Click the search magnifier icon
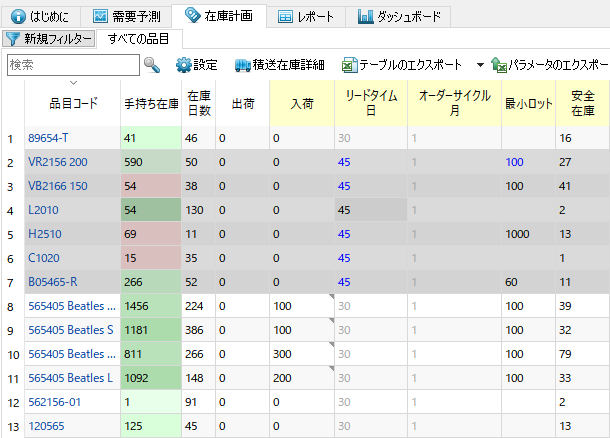610x438 pixels. click(152, 65)
